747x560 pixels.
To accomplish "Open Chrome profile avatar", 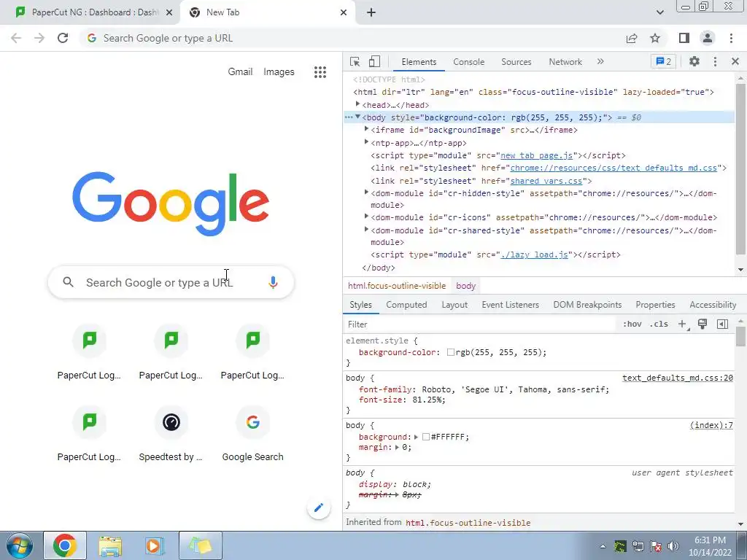I will coord(708,38).
